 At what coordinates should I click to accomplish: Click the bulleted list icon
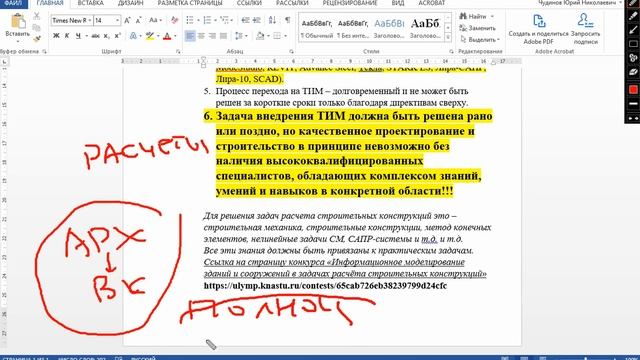(x=190, y=20)
